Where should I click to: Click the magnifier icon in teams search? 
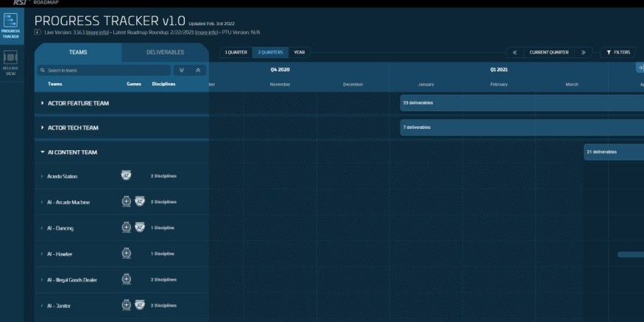click(43, 71)
